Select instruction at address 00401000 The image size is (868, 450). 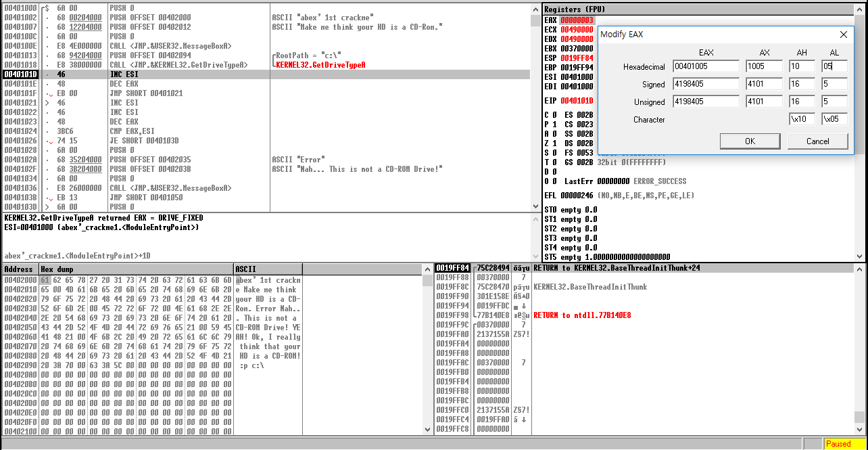click(x=266, y=7)
